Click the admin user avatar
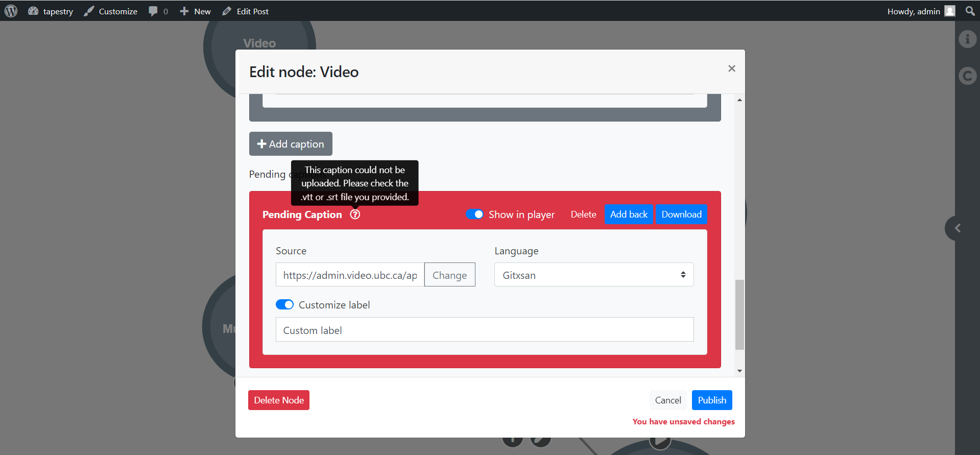 coord(950,11)
